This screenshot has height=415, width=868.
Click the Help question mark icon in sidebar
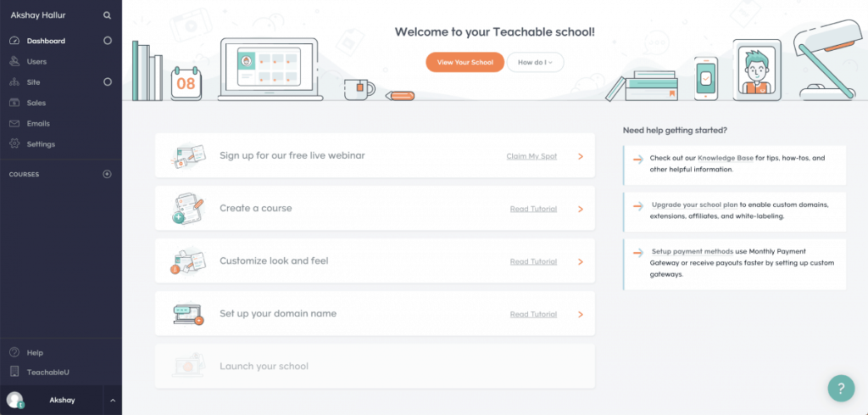click(x=15, y=352)
